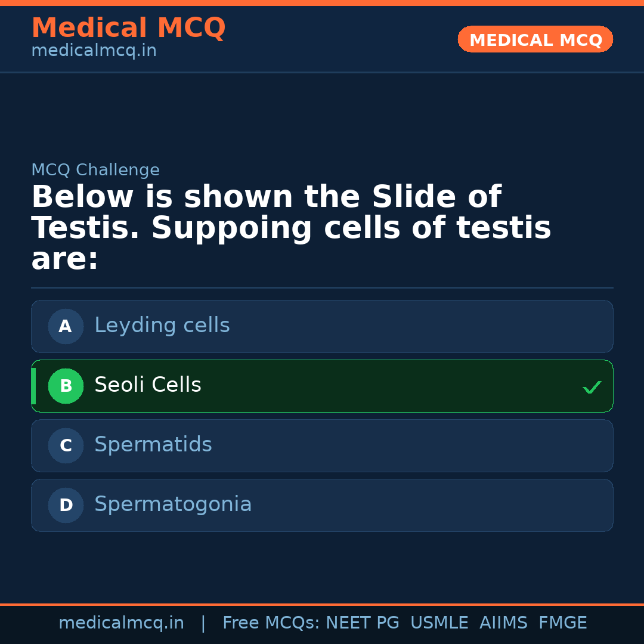This screenshot has height=644, width=644.
Task: Click the MCQ Challenge label
Action: pos(95,170)
